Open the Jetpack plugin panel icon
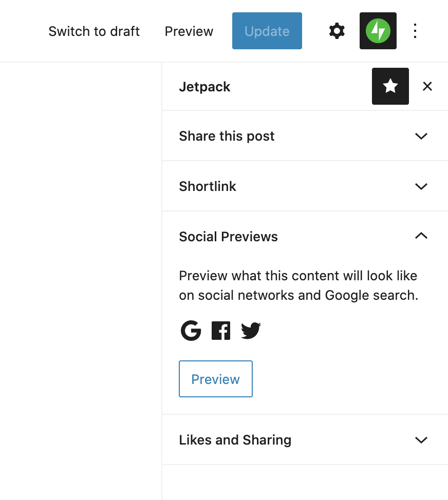Screen dimensions: 448x500 [x=378, y=31]
